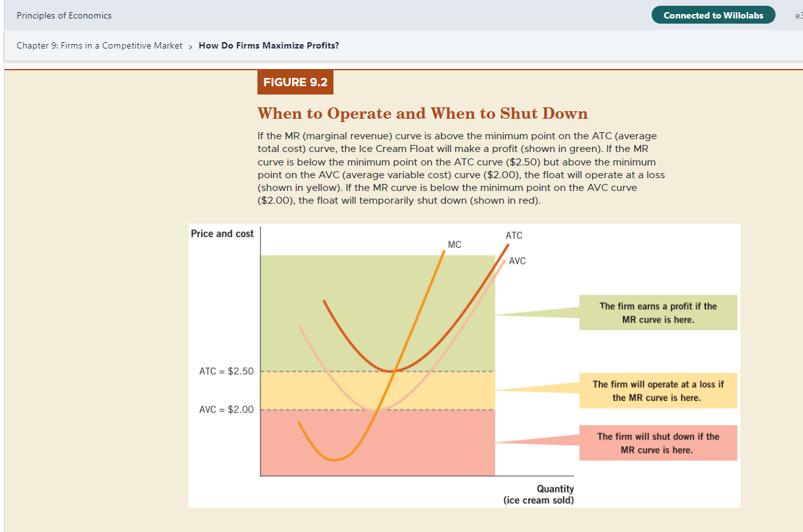Select the ATC label above the chart

pos(514,235)
